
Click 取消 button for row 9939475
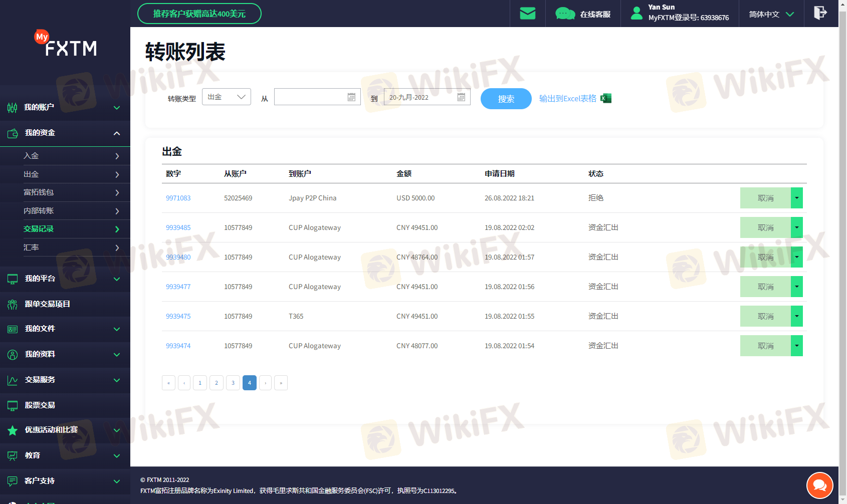click(x=765, y=316)
